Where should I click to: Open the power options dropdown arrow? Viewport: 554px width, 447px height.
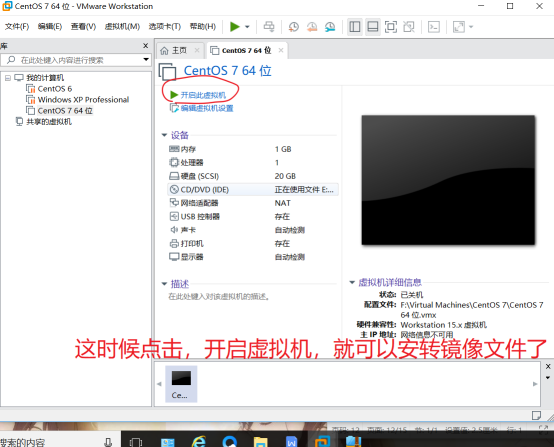coord(247,27)
